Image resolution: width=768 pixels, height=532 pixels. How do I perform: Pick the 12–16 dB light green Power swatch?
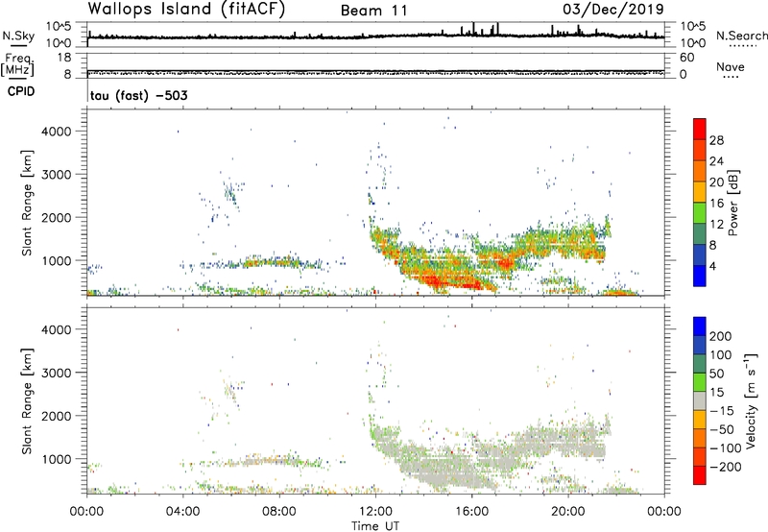[700, 212]
